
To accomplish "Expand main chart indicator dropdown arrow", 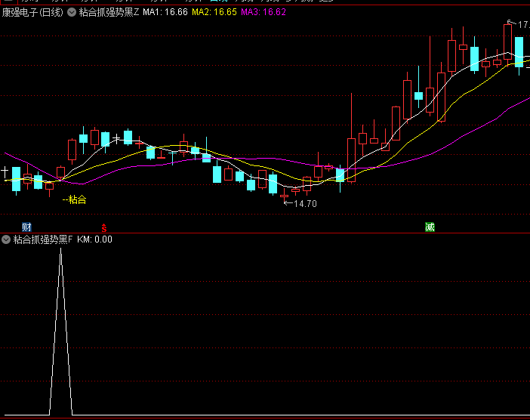I will [72, 12].
